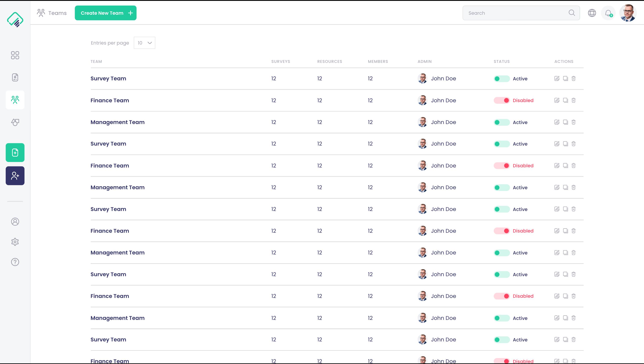Viewport: 644px width, 364px height.
Task: Edit the first Finance Team row
Action: tap(557, 100)
